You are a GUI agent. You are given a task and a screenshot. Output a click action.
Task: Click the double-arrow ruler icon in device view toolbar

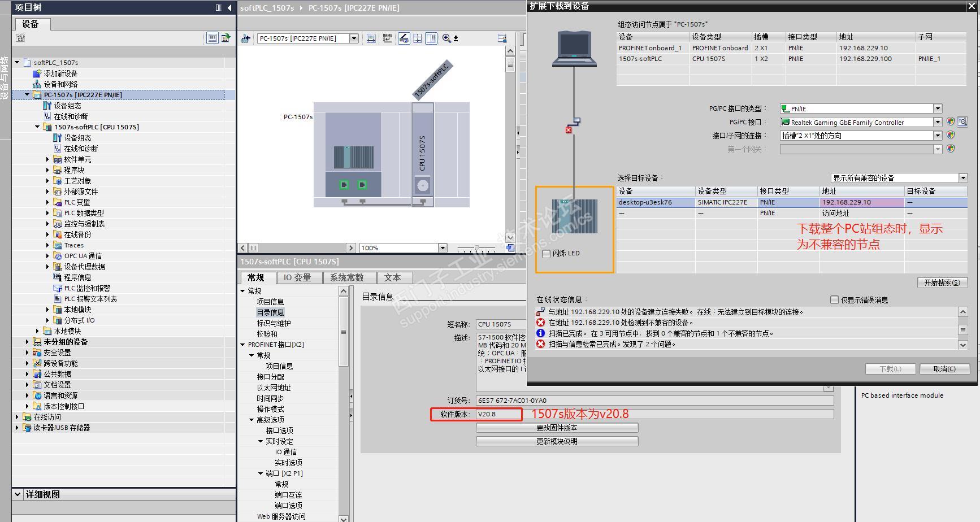click(371, 38)
